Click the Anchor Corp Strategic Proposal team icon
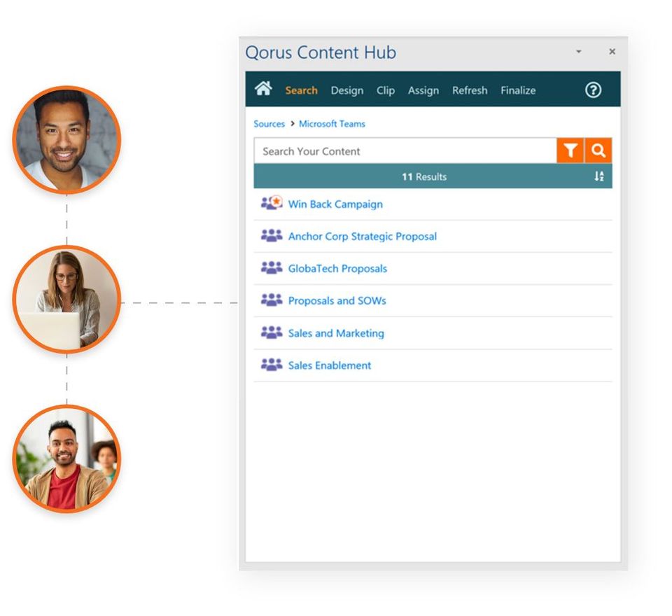 (272, 235)
